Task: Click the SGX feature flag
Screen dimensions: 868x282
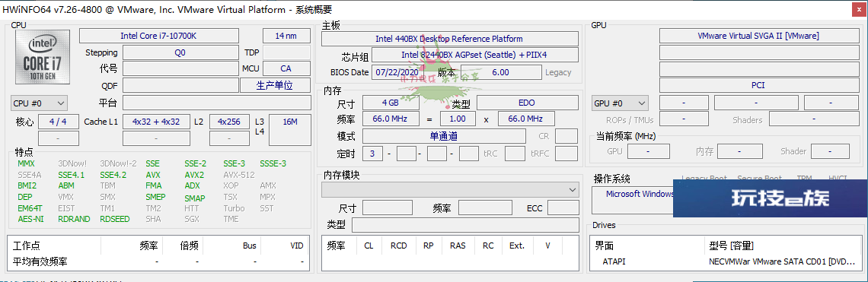Action: pos(192,219)
